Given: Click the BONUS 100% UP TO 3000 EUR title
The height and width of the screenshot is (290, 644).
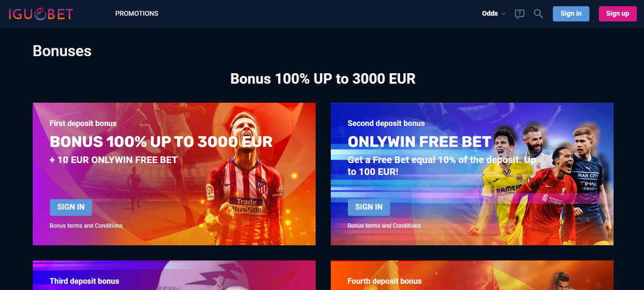Looking at the screenshot, I should coord(161,142).
